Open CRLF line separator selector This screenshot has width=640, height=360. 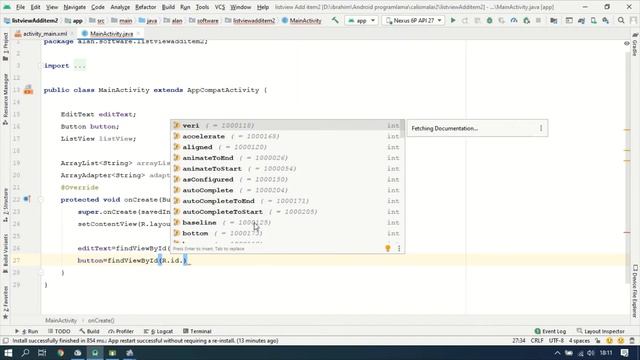pyautogui.click(x=537, y=340)
